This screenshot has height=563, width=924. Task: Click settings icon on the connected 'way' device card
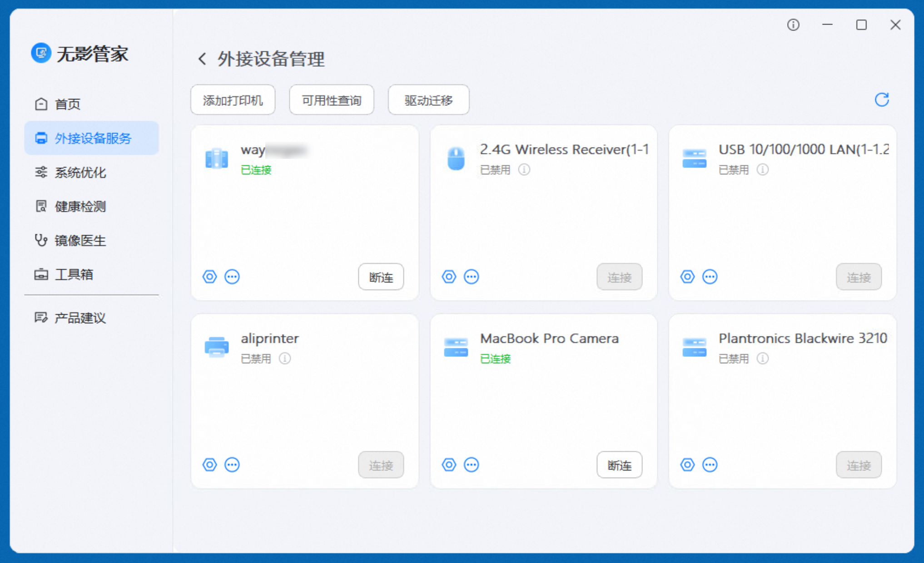coord(209,277)
